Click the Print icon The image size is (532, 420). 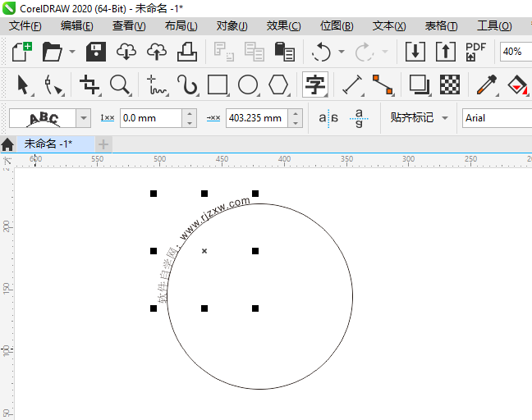(187, 52)
